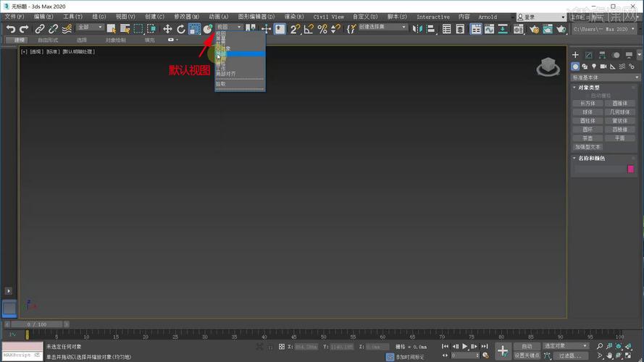This screenshot has height=362, width=644.
Task: Choose the Rectangular Selection Region icon
Action: [x=138, y=29]
